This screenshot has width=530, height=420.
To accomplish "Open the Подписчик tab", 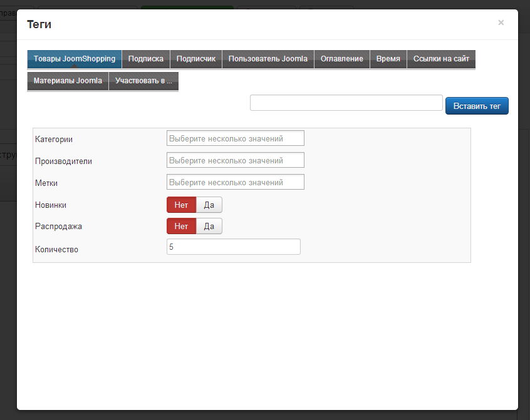I will tap(196, 59).
